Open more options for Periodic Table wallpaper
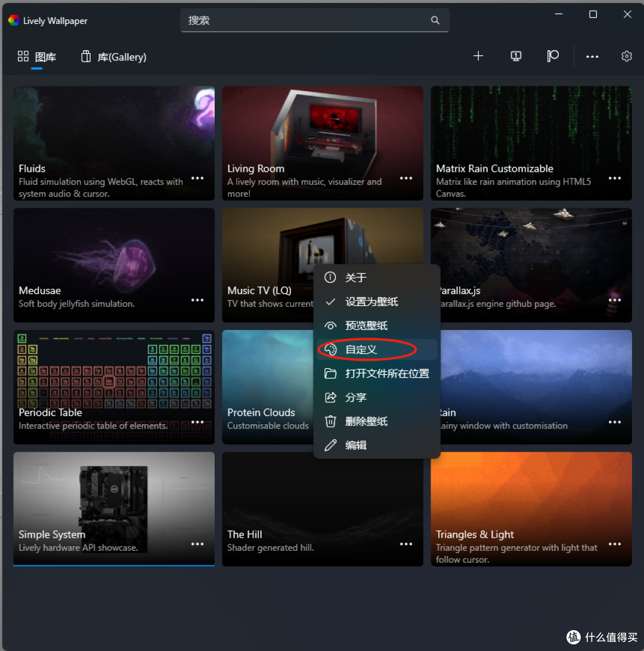 click(x=197, y=422)
